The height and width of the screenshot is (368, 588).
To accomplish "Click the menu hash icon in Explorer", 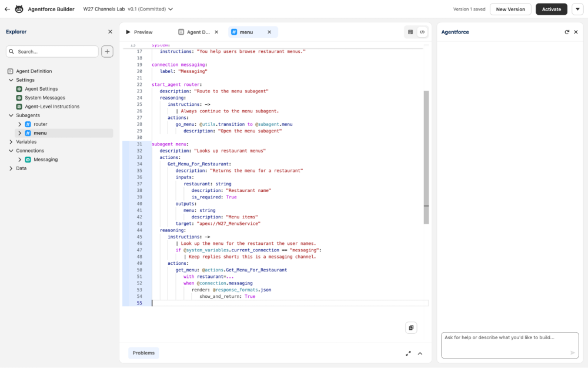I will tap(28, 133).
